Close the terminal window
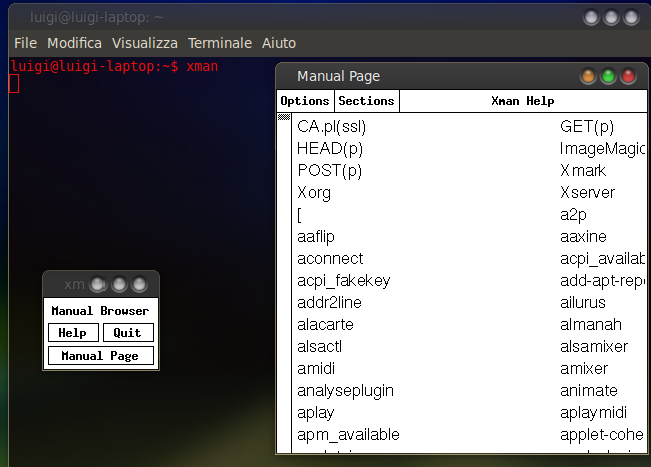The image size is (651, 467). coord(631,17)
